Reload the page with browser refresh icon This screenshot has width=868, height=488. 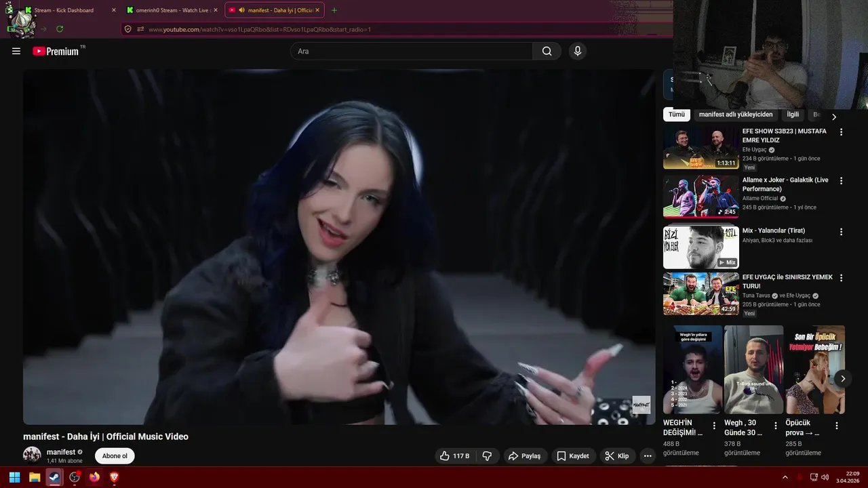(x=60, y=29)
